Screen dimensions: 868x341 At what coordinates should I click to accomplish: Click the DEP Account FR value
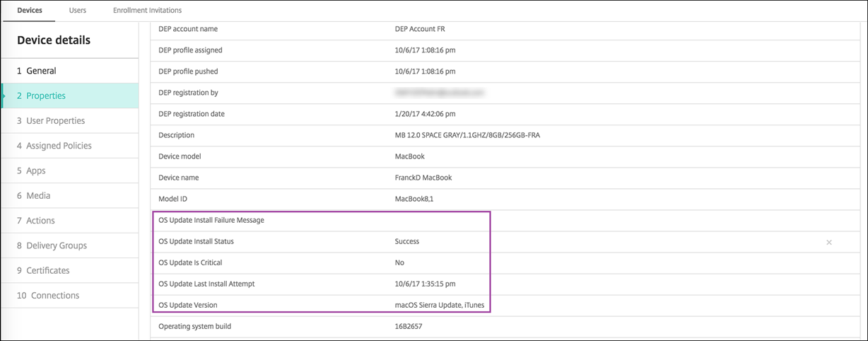point(420,29)
